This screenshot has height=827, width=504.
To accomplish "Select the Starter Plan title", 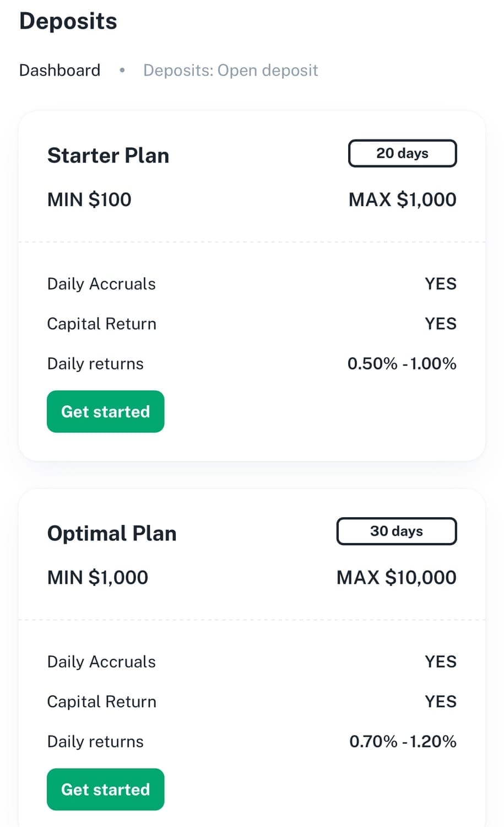I will pos(108,155).
